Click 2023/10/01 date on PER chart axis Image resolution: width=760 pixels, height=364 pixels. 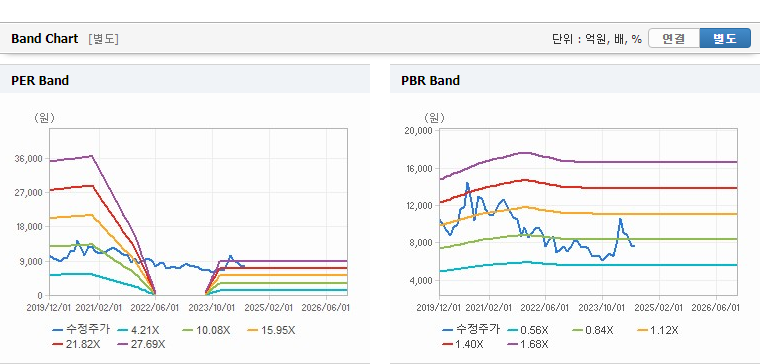212,308
